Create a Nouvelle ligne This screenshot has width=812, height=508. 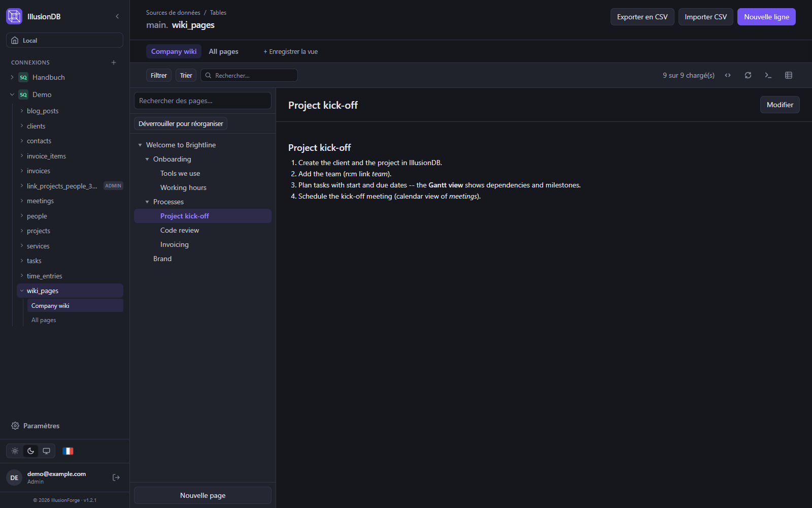766,17
